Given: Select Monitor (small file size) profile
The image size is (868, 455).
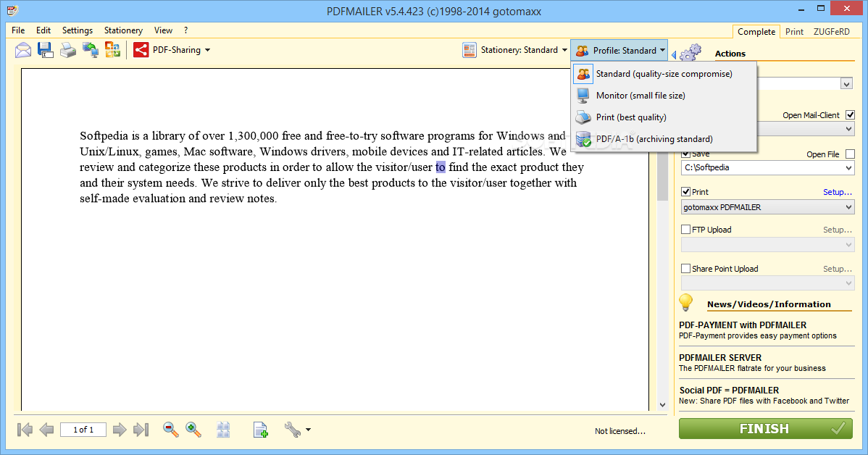Looking at the screenshot, I should (x=664, y=95).
